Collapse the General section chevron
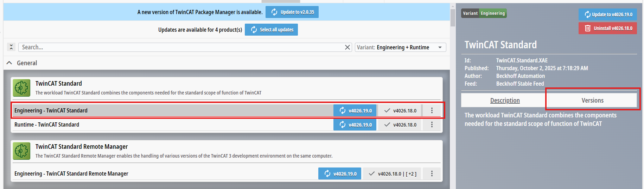Image resolution: width=644 pixels, height=189 pixels. click(x=9, y=63)
